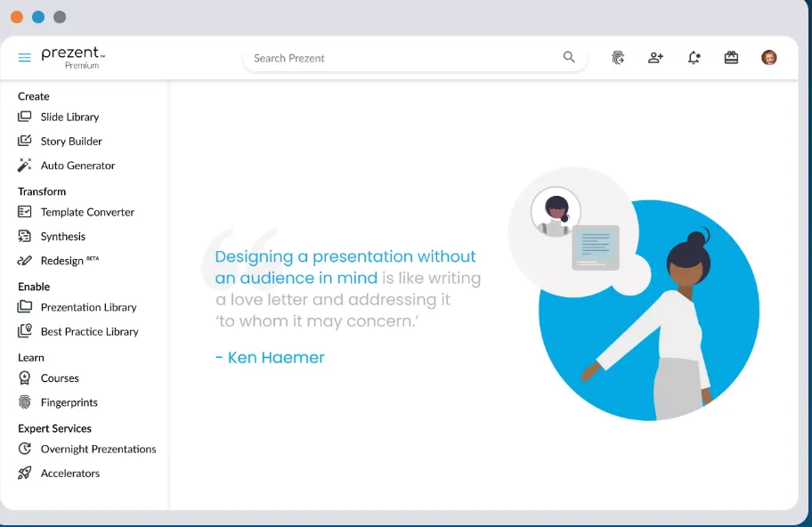
Task: Click the Best Practice Library icon
Action: 24,331
